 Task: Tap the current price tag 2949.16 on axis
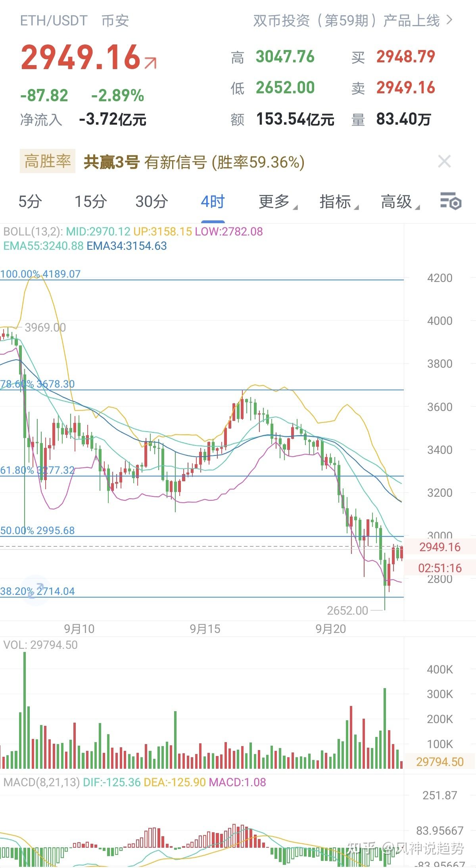point(440,547)
